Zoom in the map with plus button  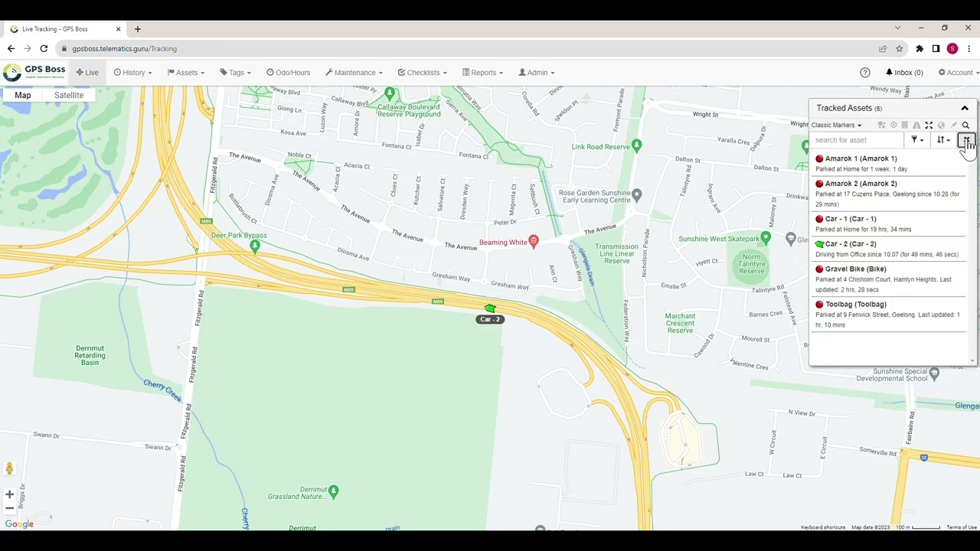coord(9,494)
